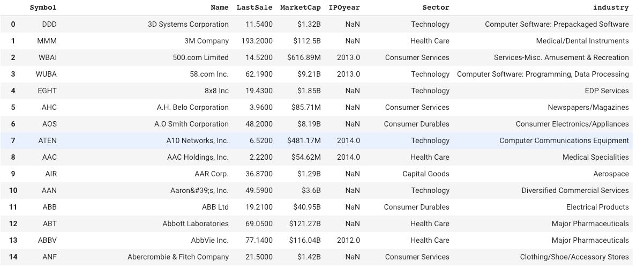This screenshot has width=644, height=268.
Task: Select the 3M Company name cell
Action: coord(208,41)
